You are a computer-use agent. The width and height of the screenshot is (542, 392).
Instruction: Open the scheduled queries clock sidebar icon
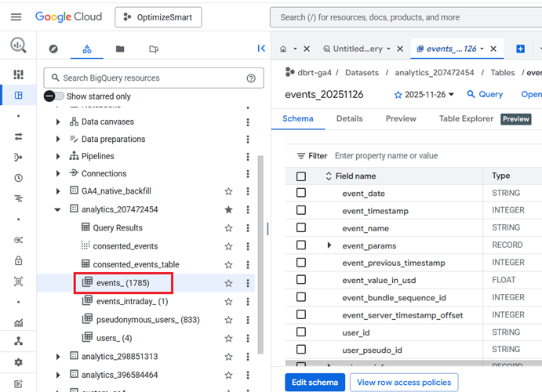18,178
